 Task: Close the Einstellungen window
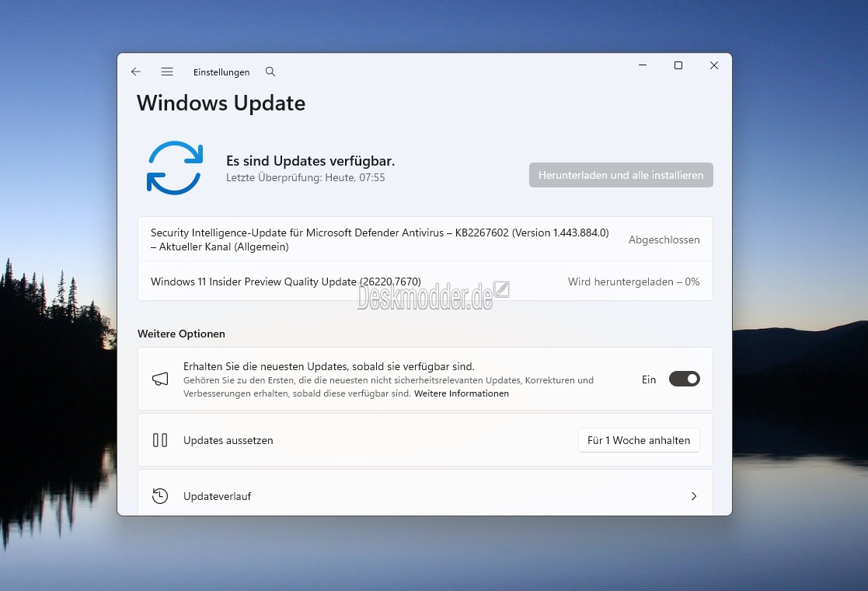[x=713, y=66]
